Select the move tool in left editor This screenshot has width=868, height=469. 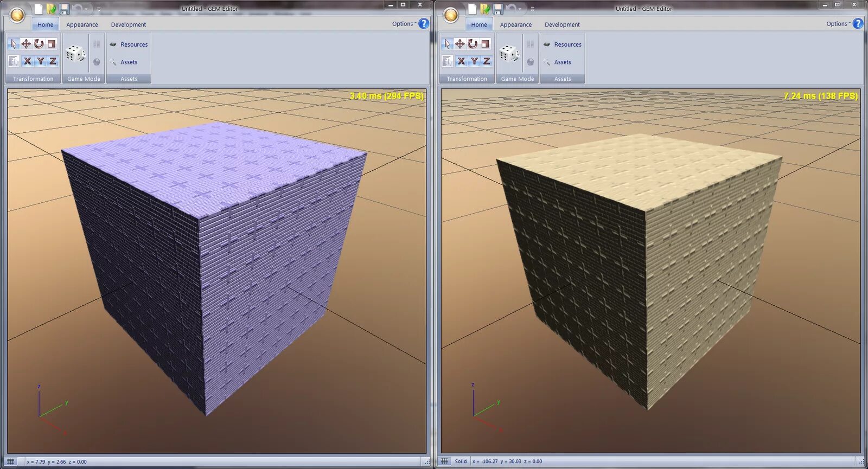(26, 44)
